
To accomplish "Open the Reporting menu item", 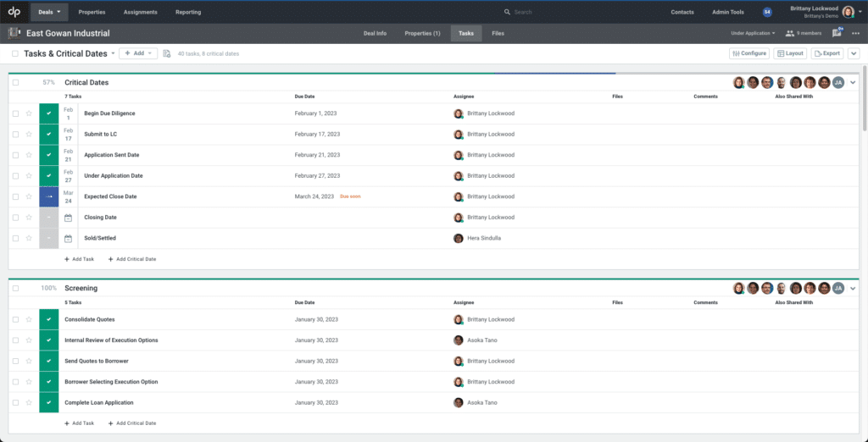I will coord(188,12).
